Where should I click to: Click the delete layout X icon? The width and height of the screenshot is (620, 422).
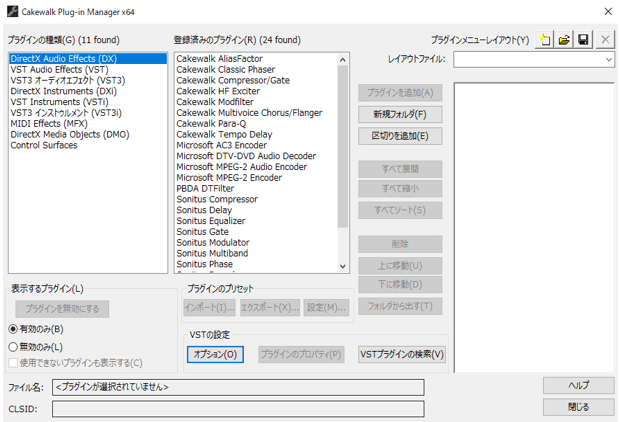coord(605,40)
